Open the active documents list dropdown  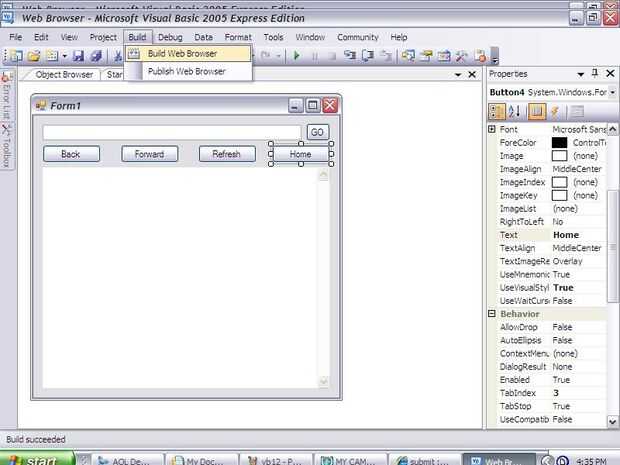point(458,74)
